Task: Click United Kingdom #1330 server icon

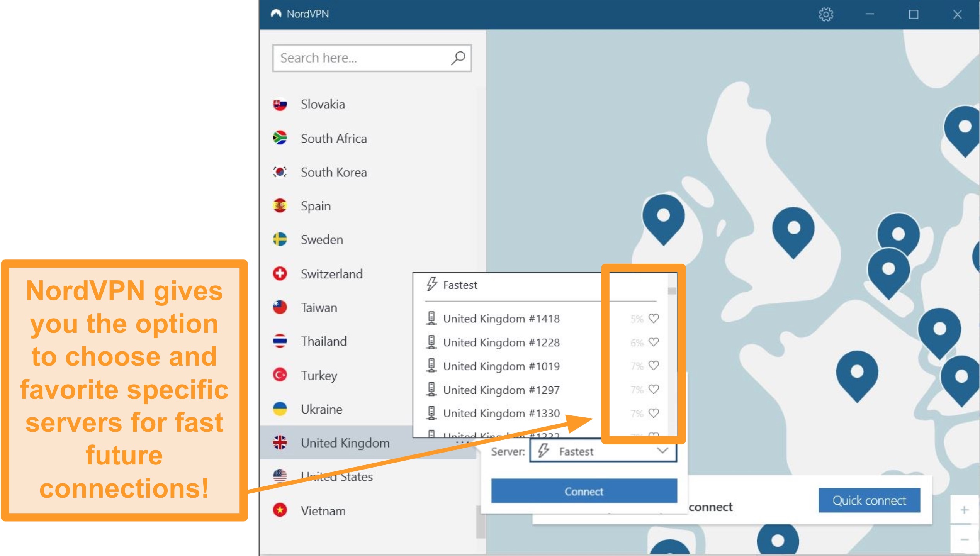Action: 431,413
